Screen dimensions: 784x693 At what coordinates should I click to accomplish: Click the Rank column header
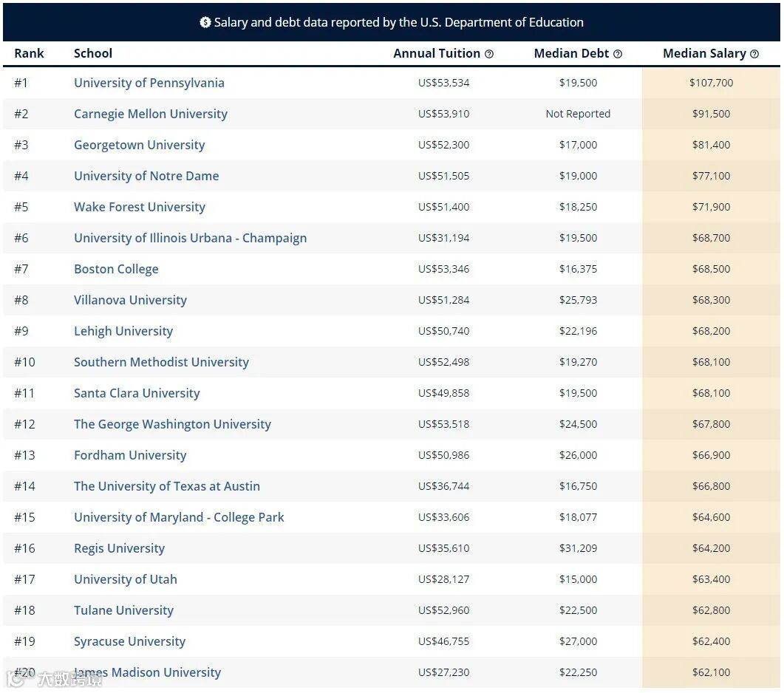click(29, 53)
